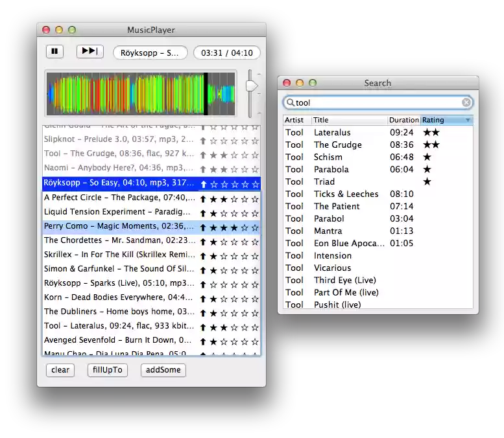
Task: Minimize the MusicPlayer window
Action: point(59,30)
